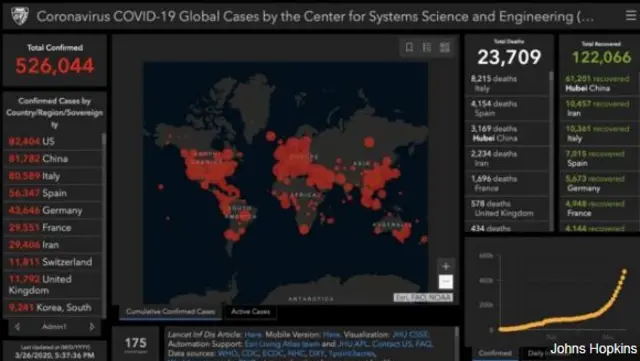
Task: Zoom out on the map with the minus button
Action: (446, 281)
